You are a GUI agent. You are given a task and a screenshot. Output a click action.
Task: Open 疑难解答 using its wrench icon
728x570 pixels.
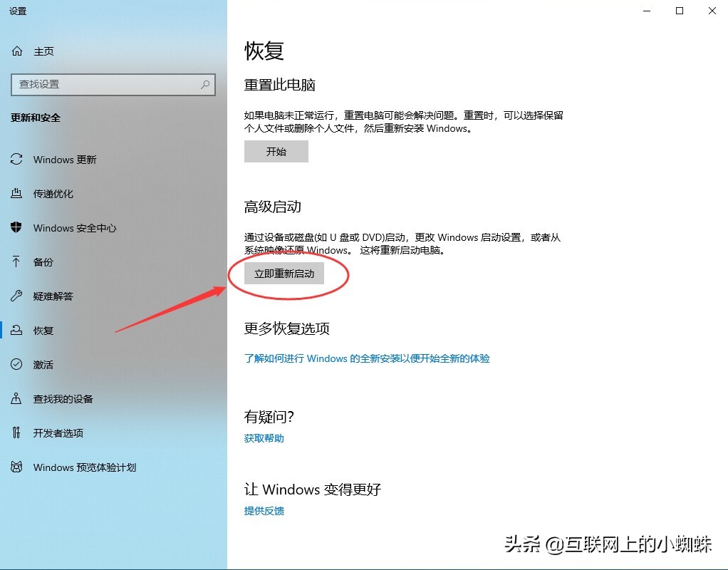19,296
